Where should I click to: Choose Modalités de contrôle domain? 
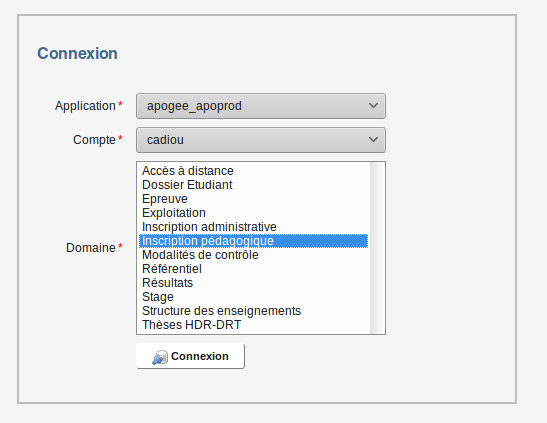coord(254,255)
